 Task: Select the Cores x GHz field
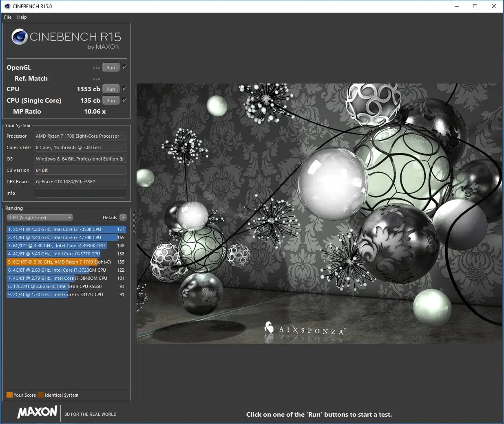click(80, 147)
